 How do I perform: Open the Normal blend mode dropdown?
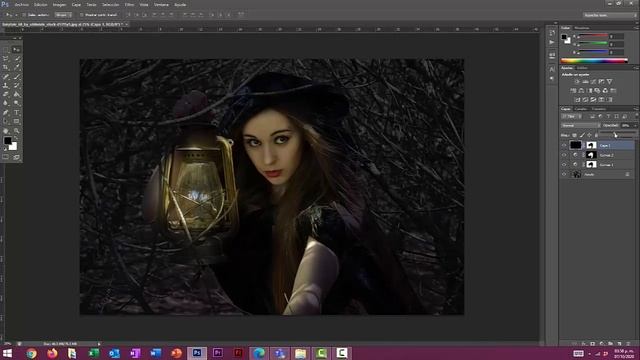pos(580,125)
